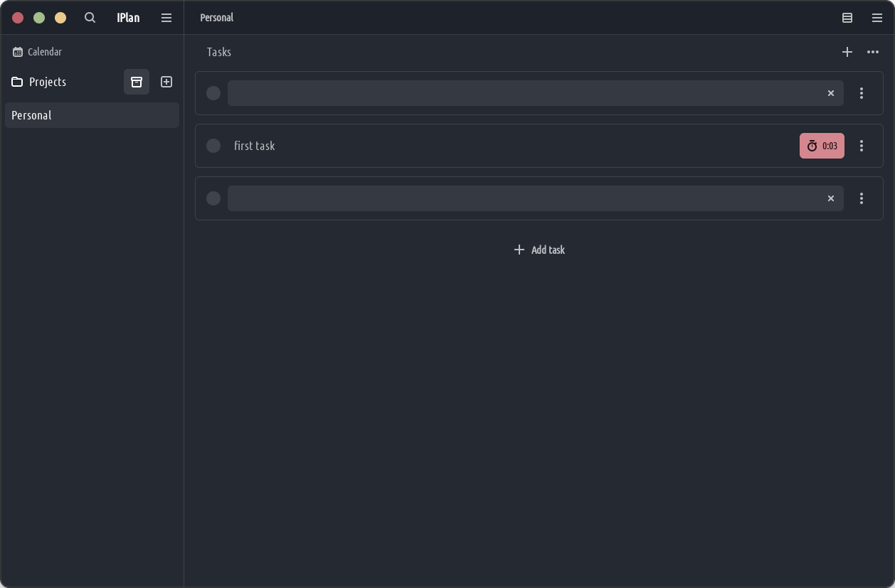Image resolution: width=895 pixels, height=588 pixels.
Task: Add a new project with plus-square icon
Action: 166,82
